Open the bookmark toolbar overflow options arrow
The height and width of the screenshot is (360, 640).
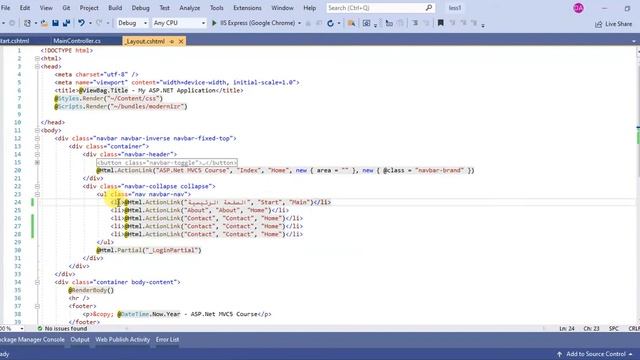[483, 25]
